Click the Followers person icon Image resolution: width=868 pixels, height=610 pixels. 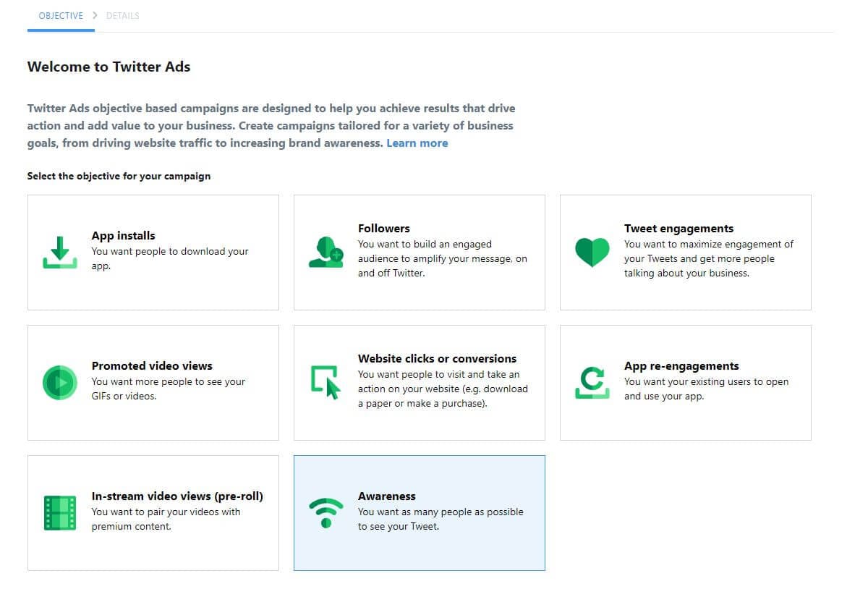[x=325, y=253]
